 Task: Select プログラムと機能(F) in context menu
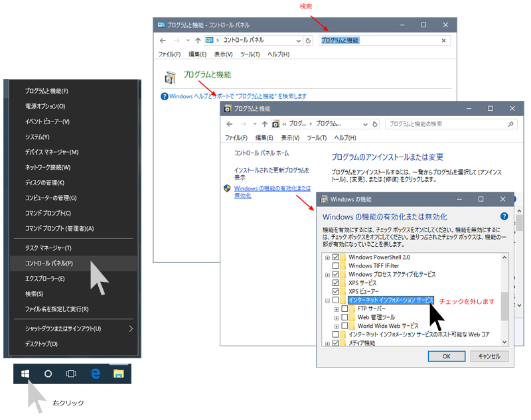click(x=73, y=91)
